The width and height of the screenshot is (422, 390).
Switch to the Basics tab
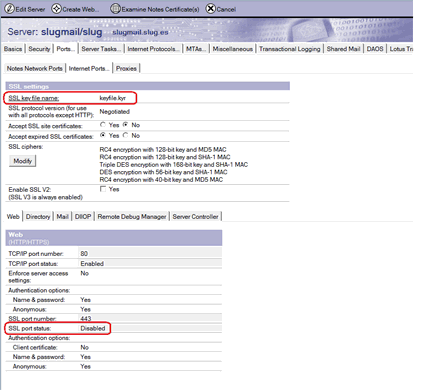click(x=13, y=49)
